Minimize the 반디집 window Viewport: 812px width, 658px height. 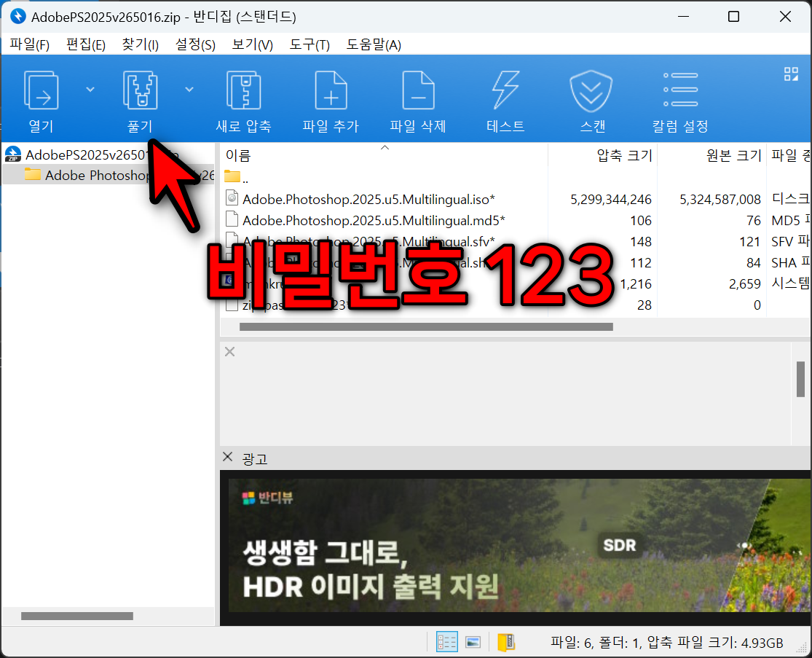click(x=684, y=17)
